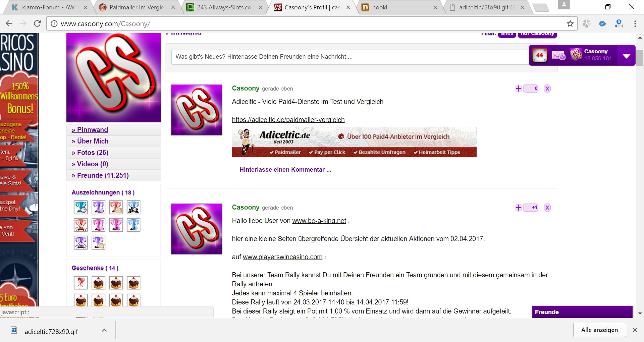
Task: Open the pinwheel extension icon in toolbar
Action: (x=586, y=23)
